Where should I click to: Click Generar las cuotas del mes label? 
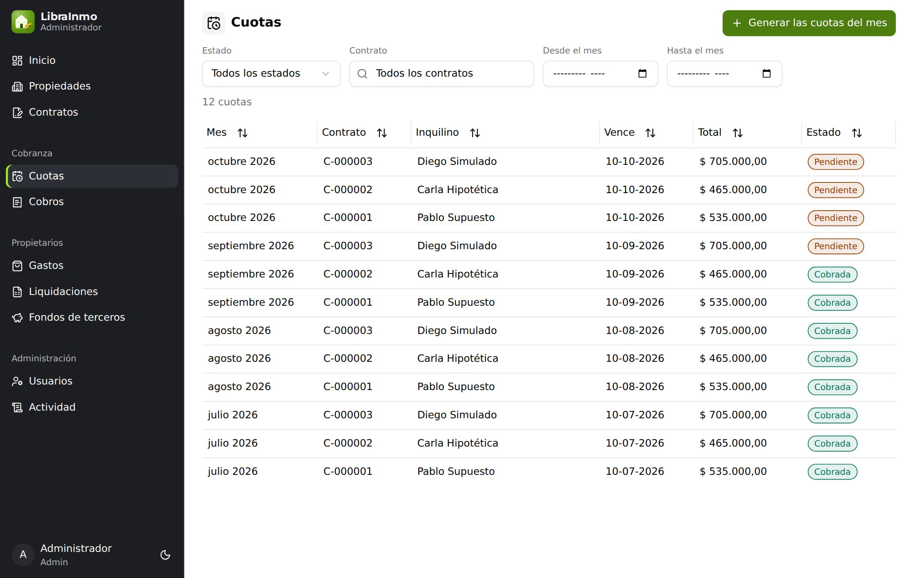(x=817, y=23)
